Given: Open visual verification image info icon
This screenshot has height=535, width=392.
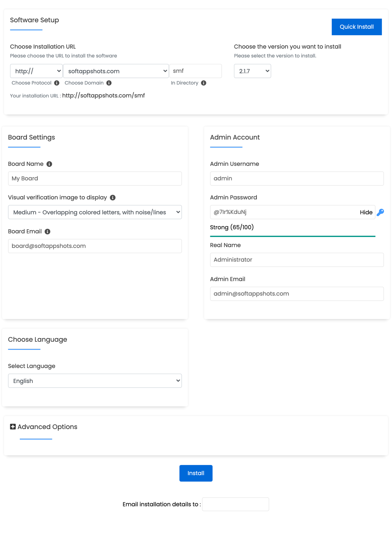Looking at the screenshot, I should point(113,198).
